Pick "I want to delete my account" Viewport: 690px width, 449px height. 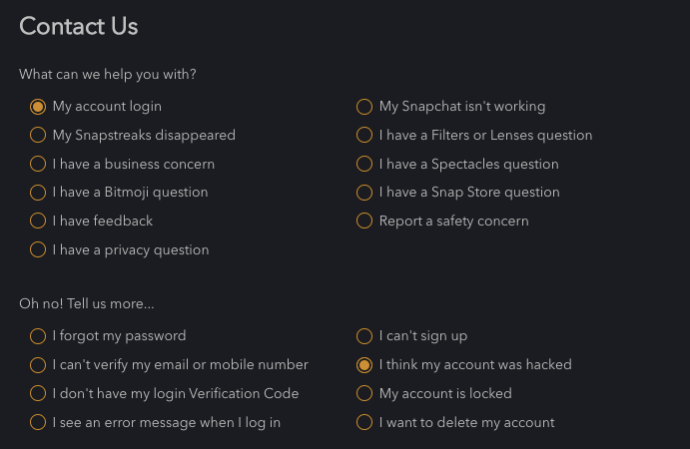coord(365,422)
